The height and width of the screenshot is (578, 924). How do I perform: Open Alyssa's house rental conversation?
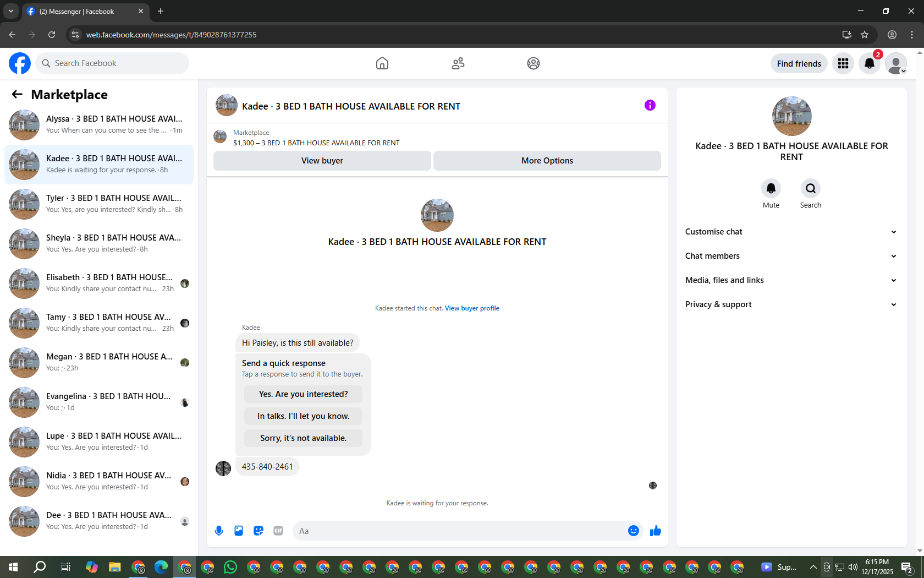(x=99, y=125)
